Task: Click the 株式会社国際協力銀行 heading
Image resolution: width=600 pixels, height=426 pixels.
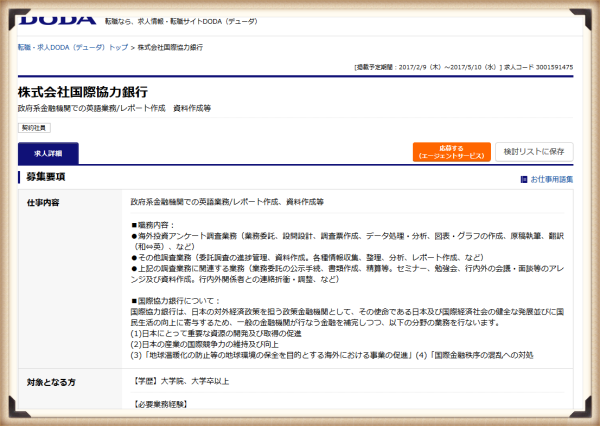Action: [x=83, y=92]
